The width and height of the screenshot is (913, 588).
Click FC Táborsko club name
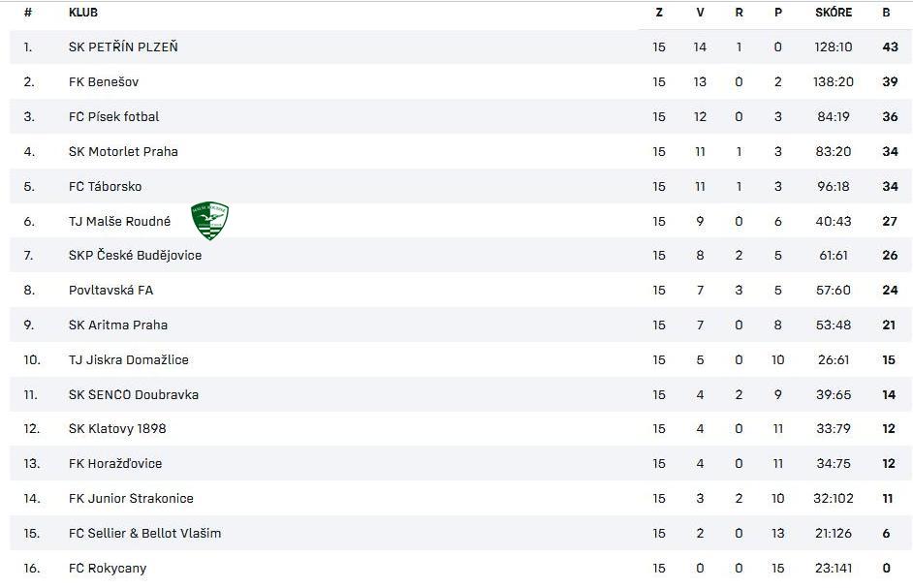click(105, 187)
